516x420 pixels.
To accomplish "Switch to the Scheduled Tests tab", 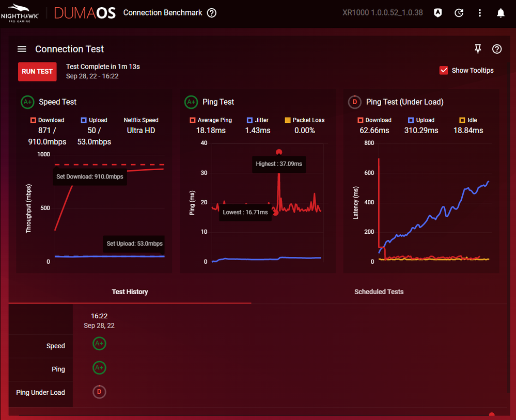I will [379, 292].
